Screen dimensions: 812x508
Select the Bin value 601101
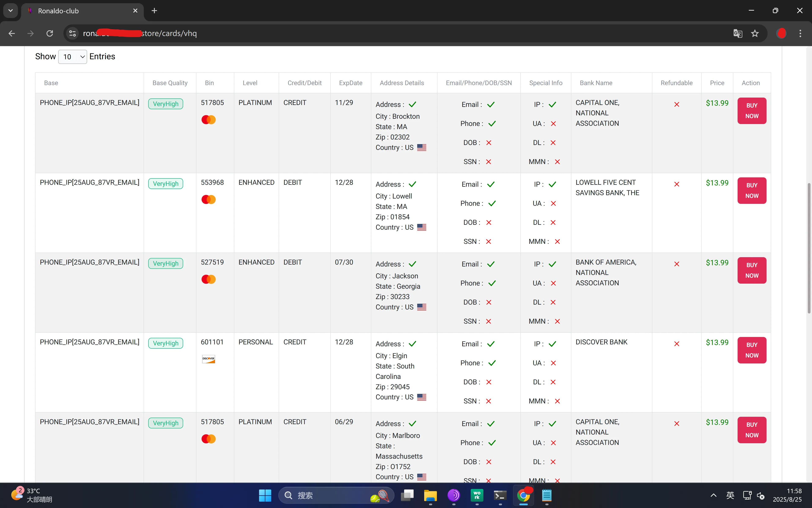coord(212,342)
